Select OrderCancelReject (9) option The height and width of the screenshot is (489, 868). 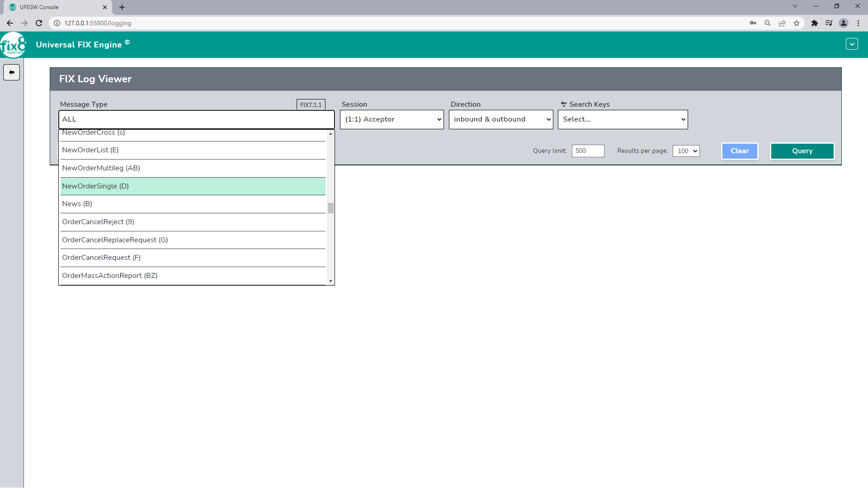pos(193,222)
